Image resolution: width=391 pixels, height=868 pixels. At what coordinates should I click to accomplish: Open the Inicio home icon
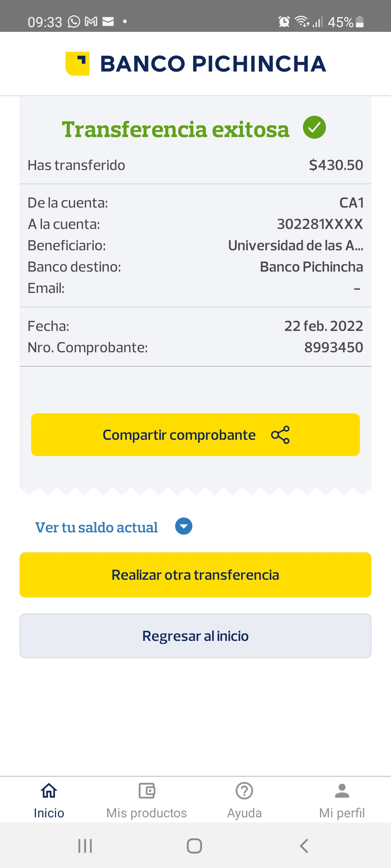(x=49, y=791)
